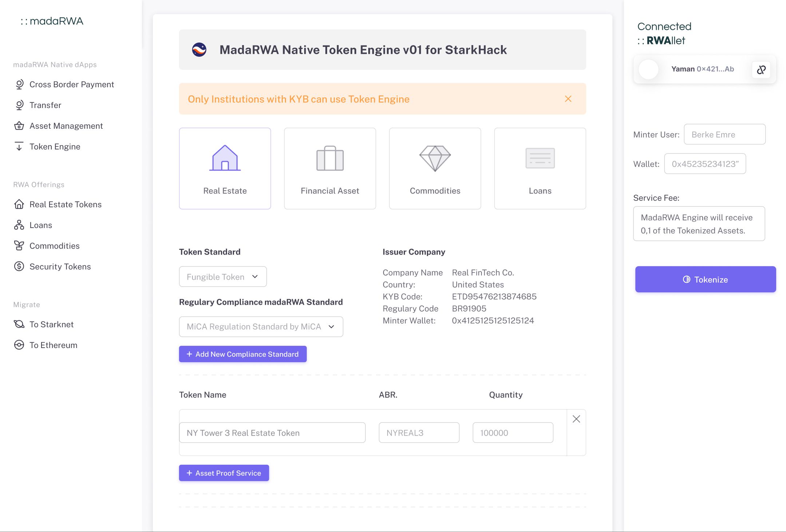Click the Yaman 0×421...Ab wallet chip
Screen dimensions: 786x532
click(x=704, y=69)
